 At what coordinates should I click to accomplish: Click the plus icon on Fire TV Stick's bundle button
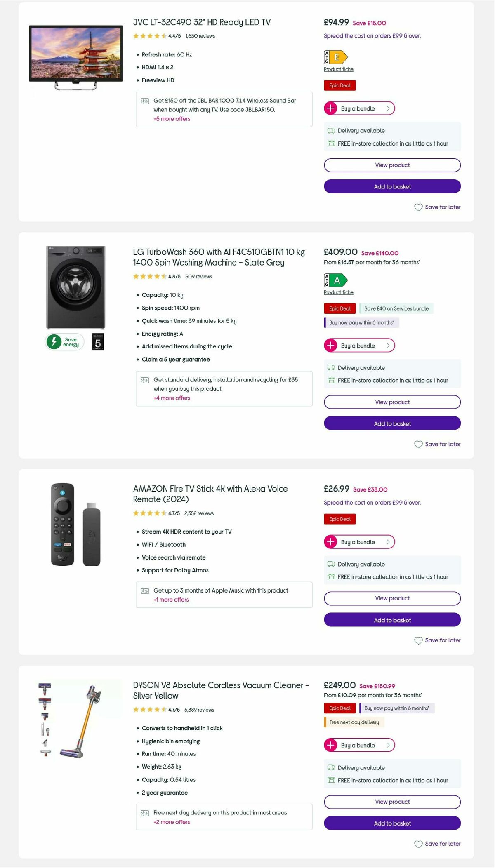[x=331, y=542]
